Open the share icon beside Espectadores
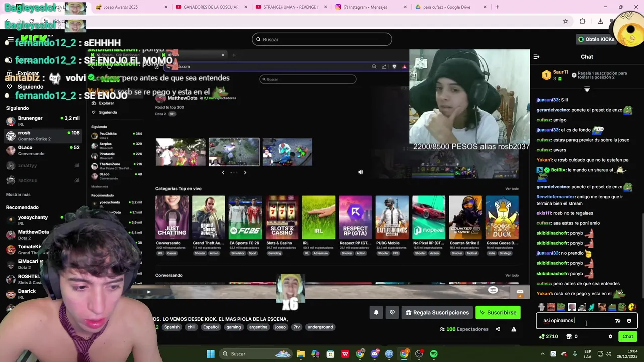Viewport: 644px width, 362px height. coord(498,329)
